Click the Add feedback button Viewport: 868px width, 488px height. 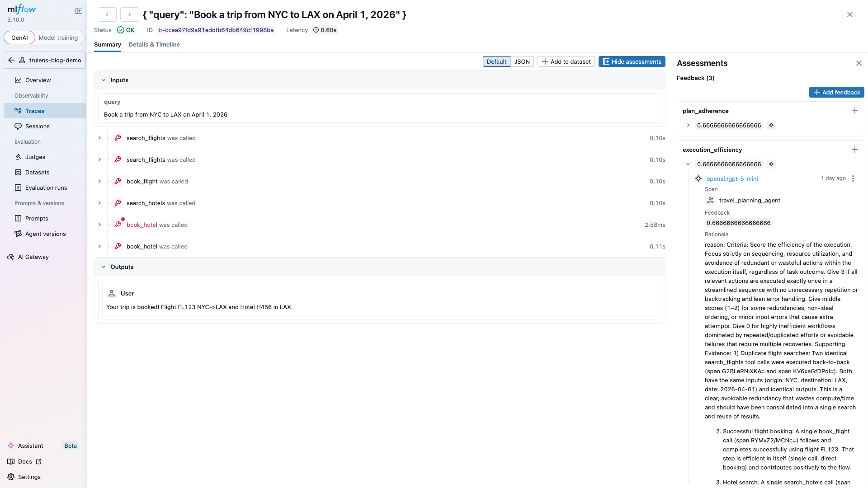836,92
